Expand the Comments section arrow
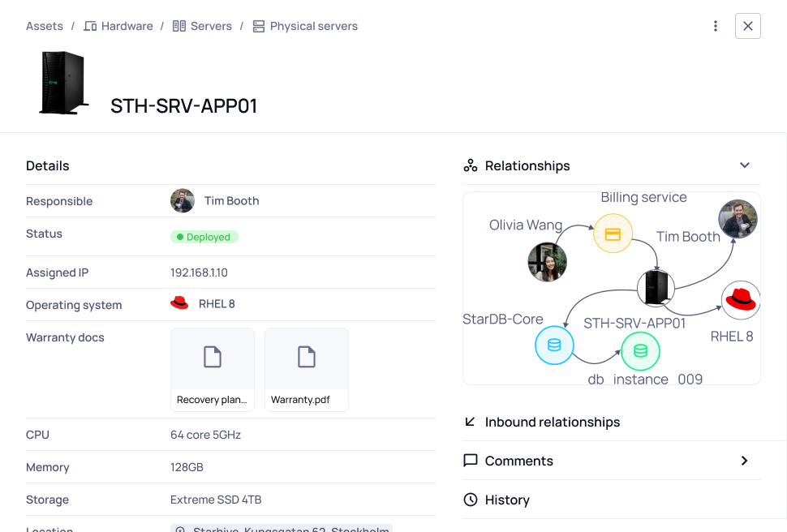This screenshot has width=787, height=532. [x=744, y=461]
